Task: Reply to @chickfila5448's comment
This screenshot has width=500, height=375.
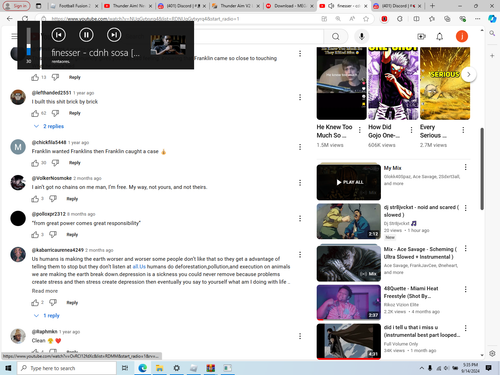Action: 75,163
